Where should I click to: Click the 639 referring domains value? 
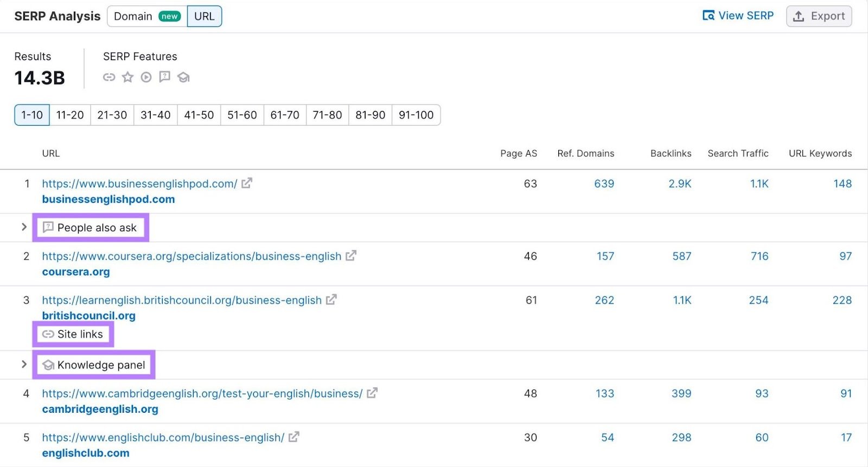pos(604,184)
